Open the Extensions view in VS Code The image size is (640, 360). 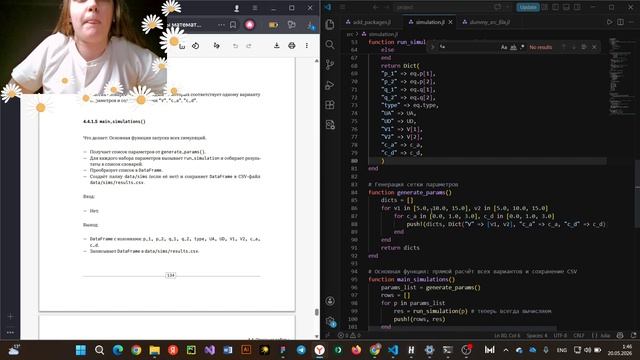(x=330, y=105)
